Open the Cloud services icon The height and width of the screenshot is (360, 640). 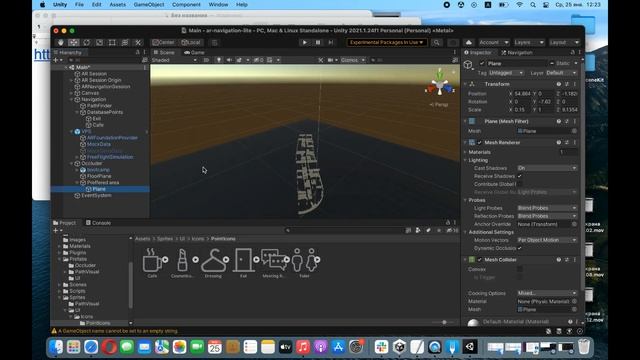(x=469, y=42)
